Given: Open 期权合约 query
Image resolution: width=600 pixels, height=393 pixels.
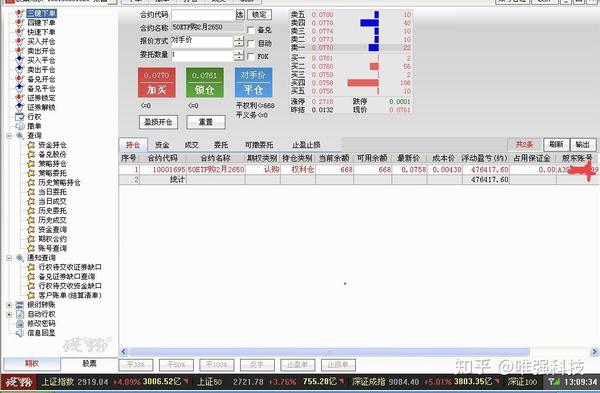Looking at the screenshot, I should [x=52, y=239].
